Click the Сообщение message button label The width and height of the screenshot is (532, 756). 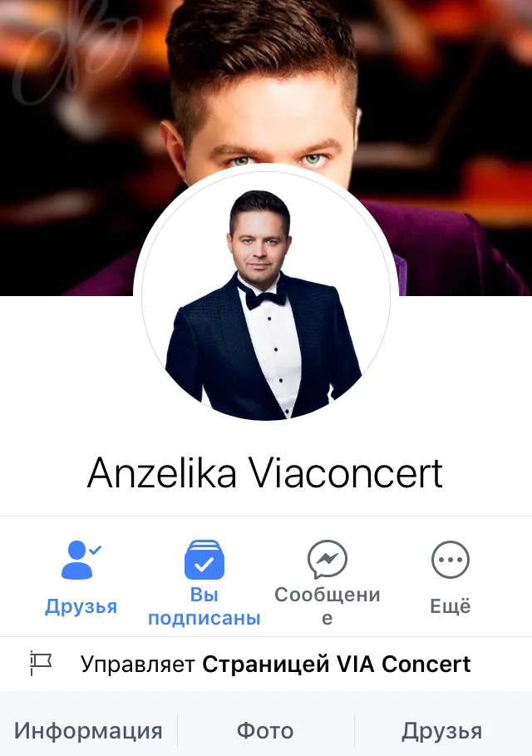[328, 606]
